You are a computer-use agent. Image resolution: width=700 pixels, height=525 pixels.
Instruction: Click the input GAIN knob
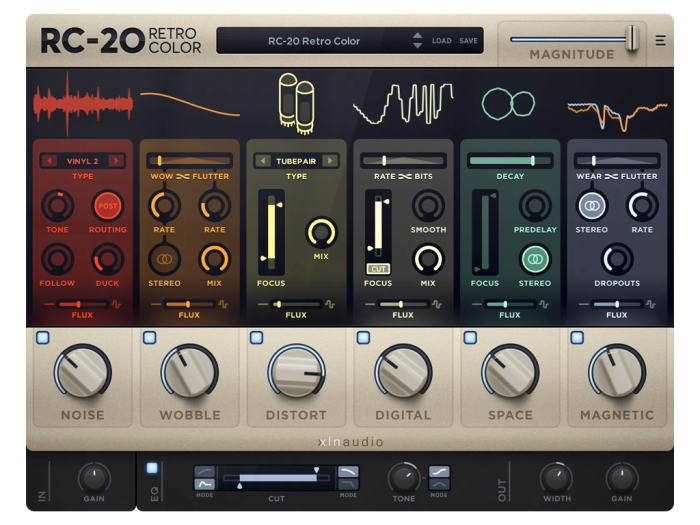(94, 478)
